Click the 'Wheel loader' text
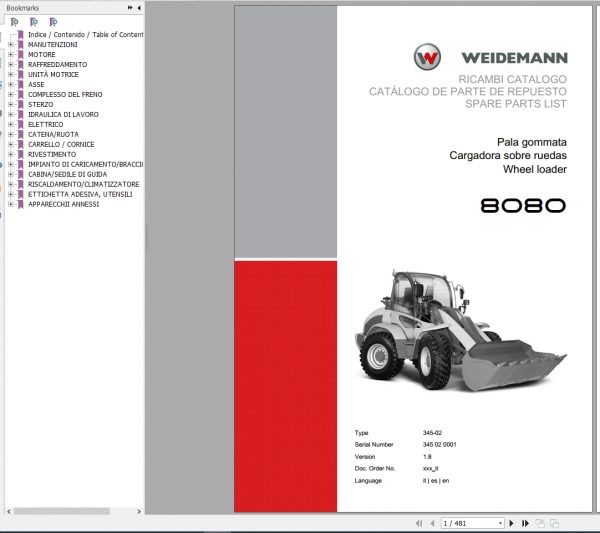 535,169
